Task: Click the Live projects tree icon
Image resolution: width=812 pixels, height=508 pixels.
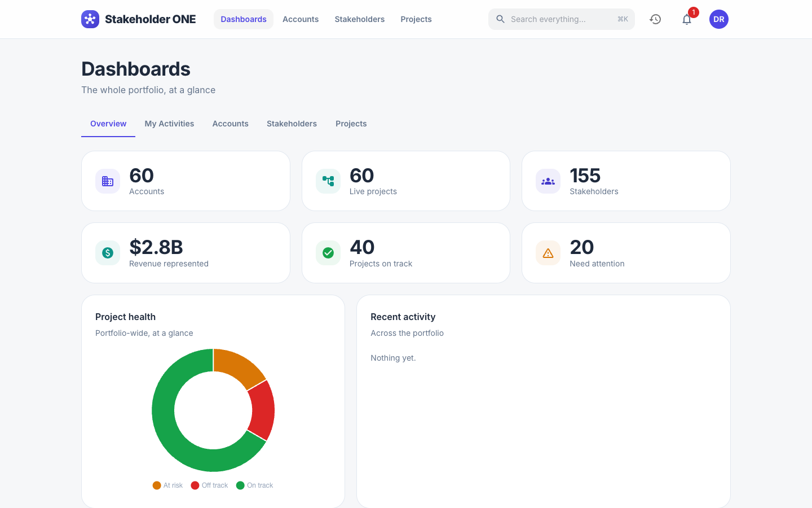Action: (x=328, y=181)
